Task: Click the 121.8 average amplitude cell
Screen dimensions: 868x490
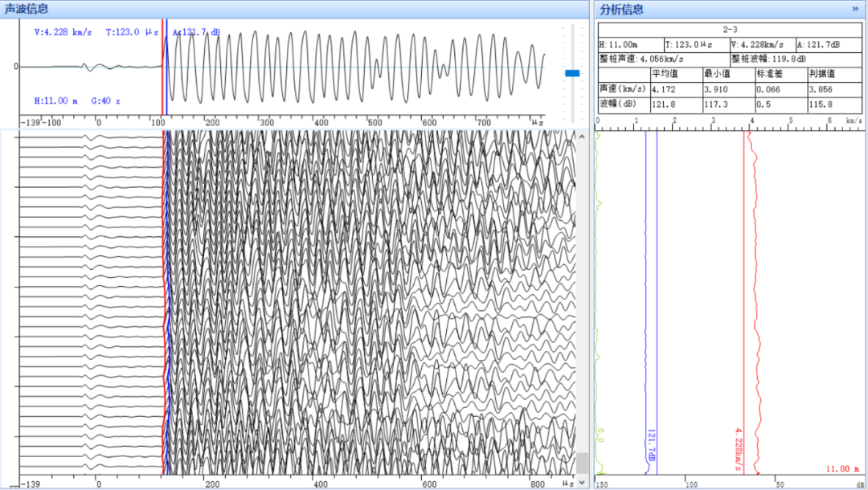Action: pos(676,104)
